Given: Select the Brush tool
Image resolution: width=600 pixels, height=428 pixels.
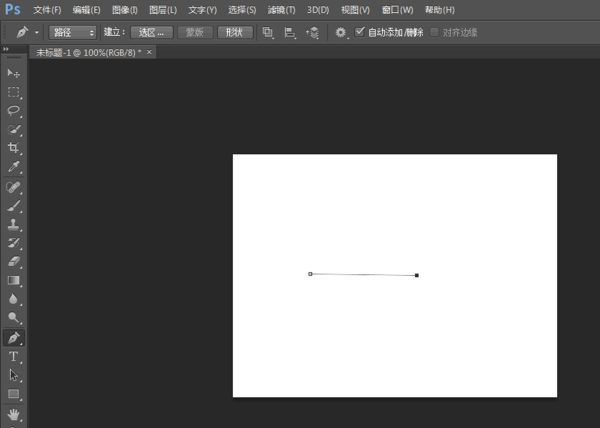Looking at the screenshot, I should coord(13,206).
